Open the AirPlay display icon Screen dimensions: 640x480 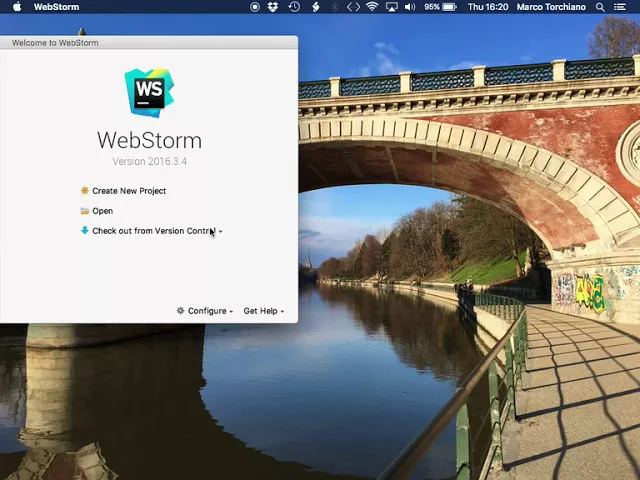[391, 7]
